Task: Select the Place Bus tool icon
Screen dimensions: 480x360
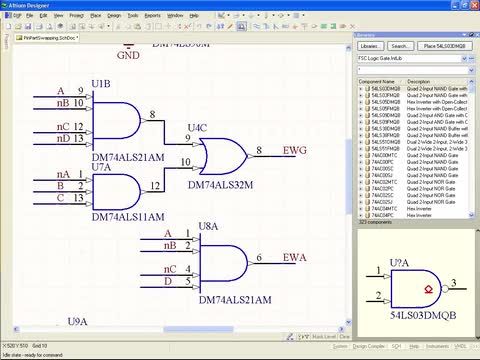Action: (x=266, y=26)
